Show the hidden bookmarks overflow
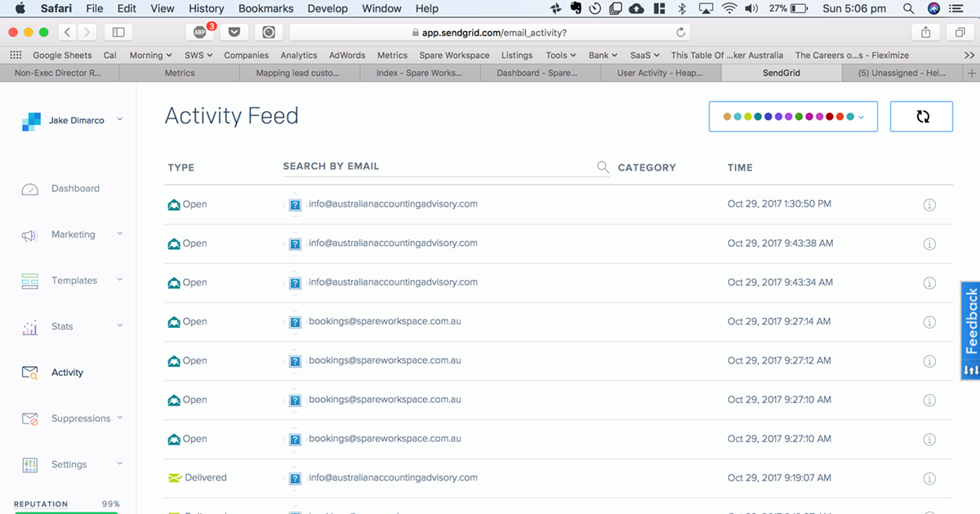This screenshot has height=514, width=980. pos(969,56)
